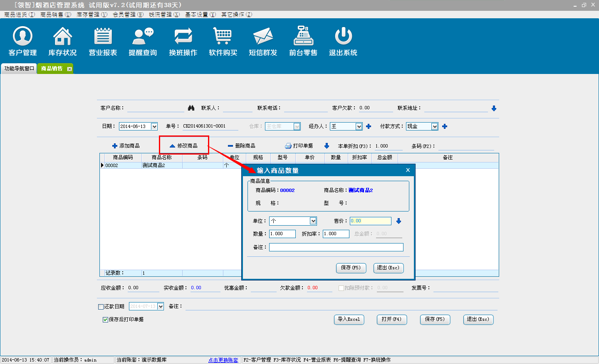Click the 库存状况 house icon

click(62, 37)
